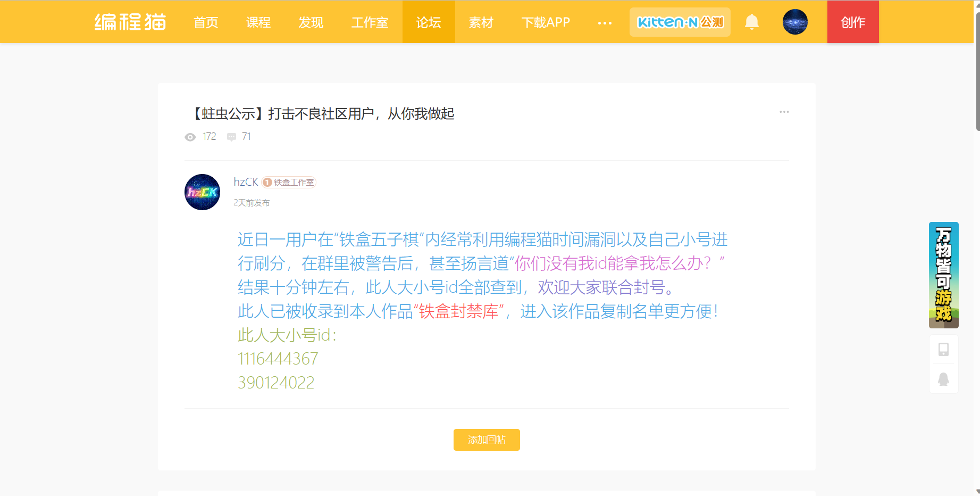
Task: Click the comment count bubble icon
Action: point(231,137)
